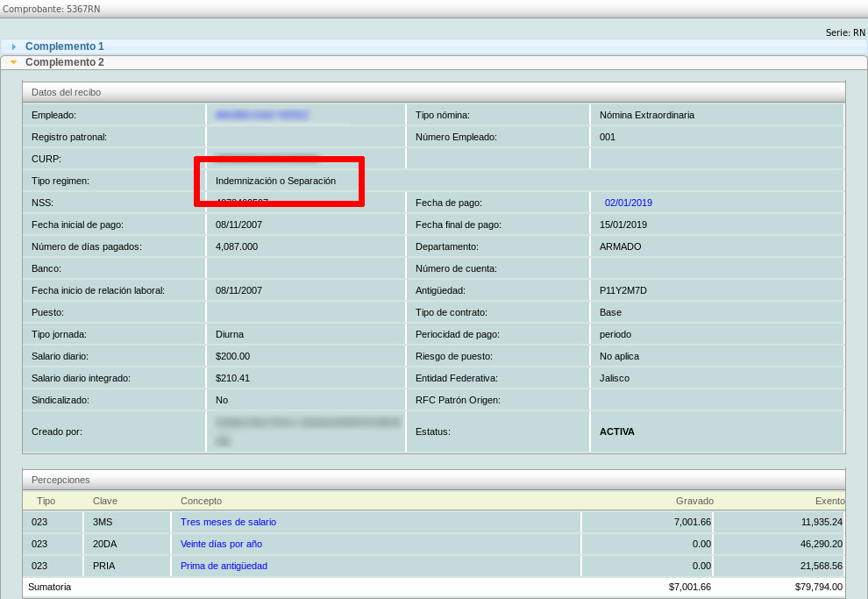Viewport: 868px width, 599px height.
Task: Click the Clave column header
Action: click(x=105, y=501)
